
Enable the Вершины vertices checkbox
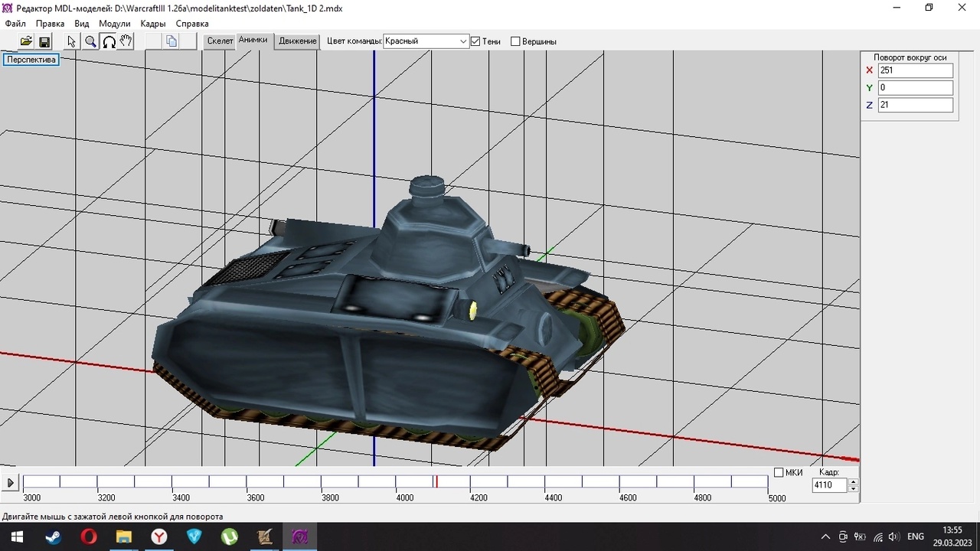515,41
